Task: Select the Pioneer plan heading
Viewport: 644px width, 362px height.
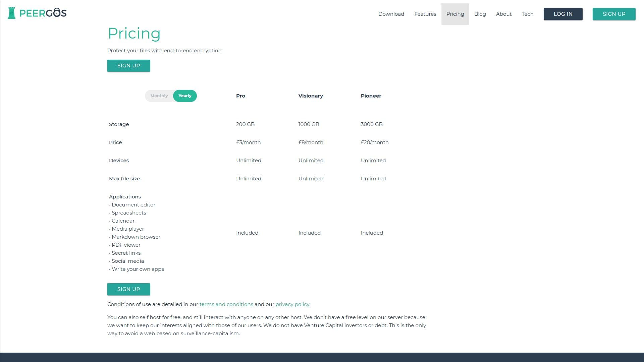Action: tap(371, 96)
